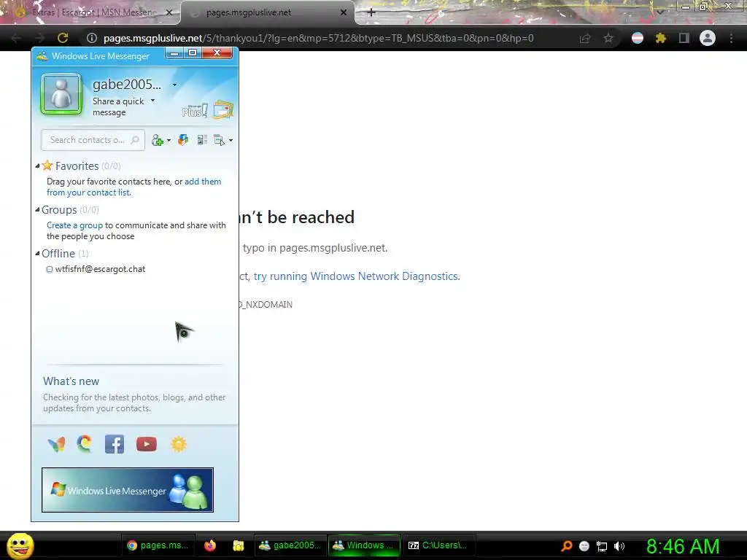Open the multicolored C shortcut icon in Messenger

pyautogui.click(x=85, y=444)
